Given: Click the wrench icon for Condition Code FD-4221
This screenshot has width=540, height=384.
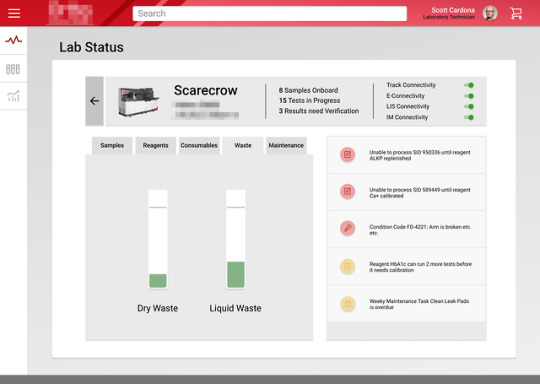Looking at the screenshot, I should coord(347,228).
